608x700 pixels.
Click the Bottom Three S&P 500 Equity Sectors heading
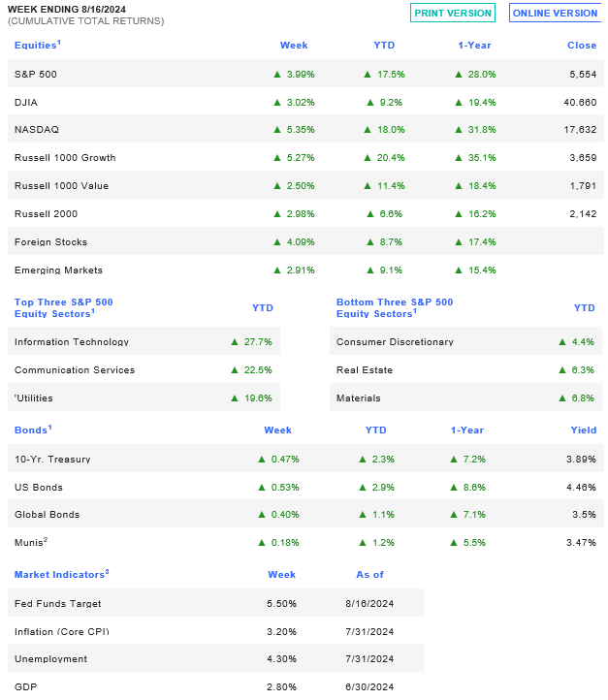tap(395, 307)
